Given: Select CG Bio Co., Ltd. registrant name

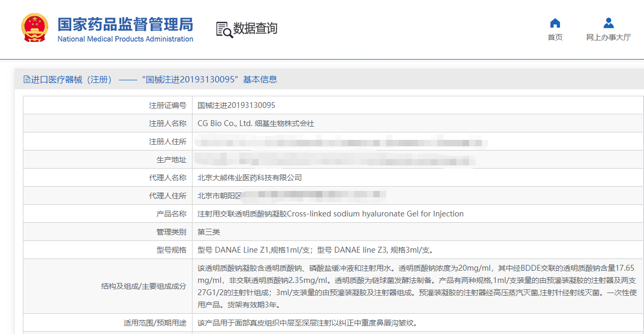Looking at the screenshot, I should tap(256, 123).
